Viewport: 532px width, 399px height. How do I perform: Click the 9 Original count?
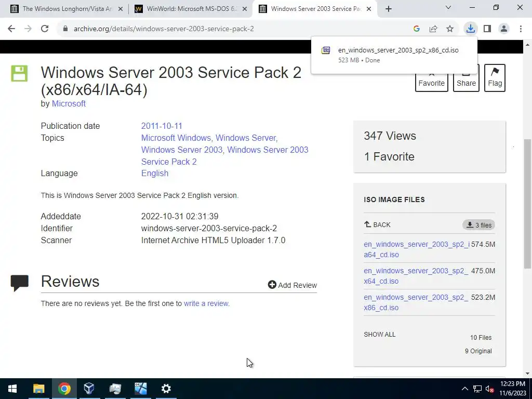point(478,351)
